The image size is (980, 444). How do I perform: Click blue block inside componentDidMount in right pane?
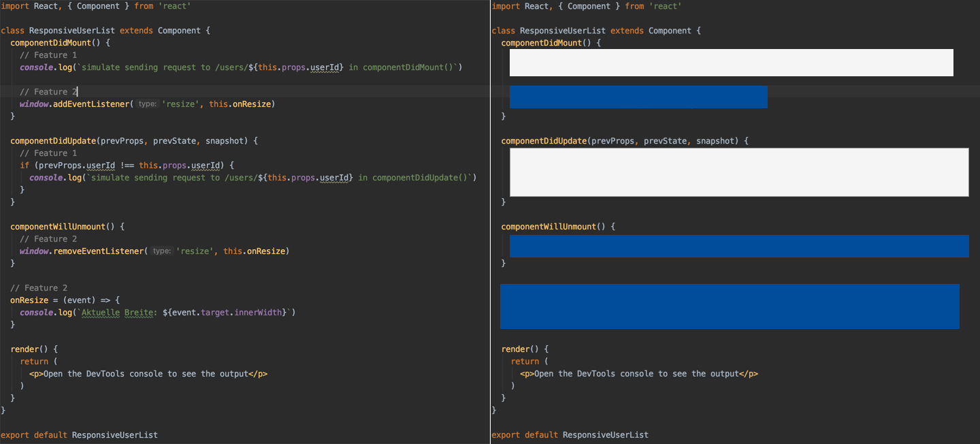(638, 97)
